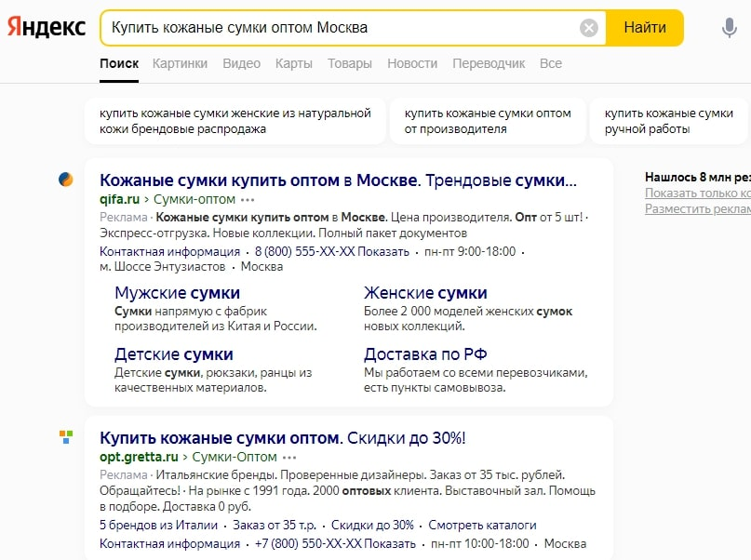Click the 'Мы работаем со всеми перевозчиками' description
The width and height of the screenshot is (751, 560).
point(476,380)
